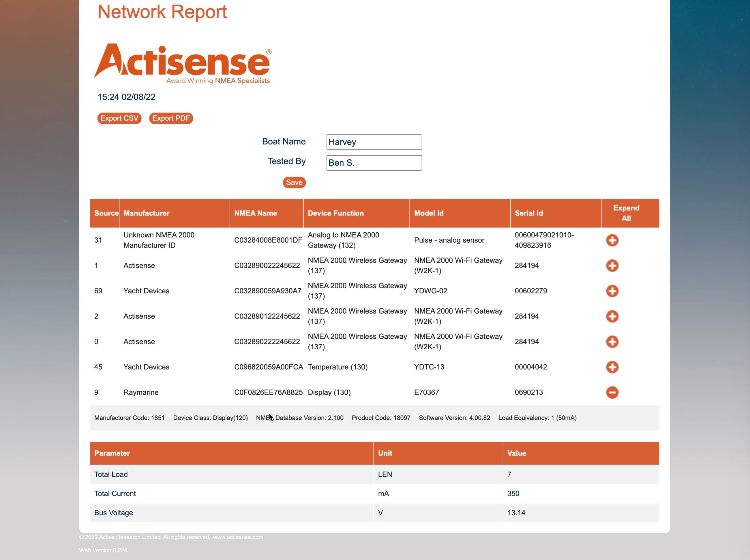Click Web Version 0.224 footer text

103,550
